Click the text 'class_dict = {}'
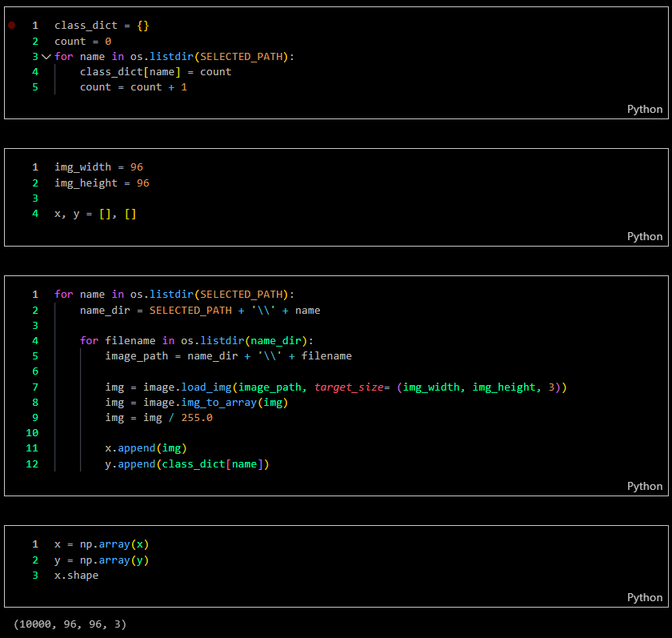The width and height of the screenshot is (672, 638). 102,26
